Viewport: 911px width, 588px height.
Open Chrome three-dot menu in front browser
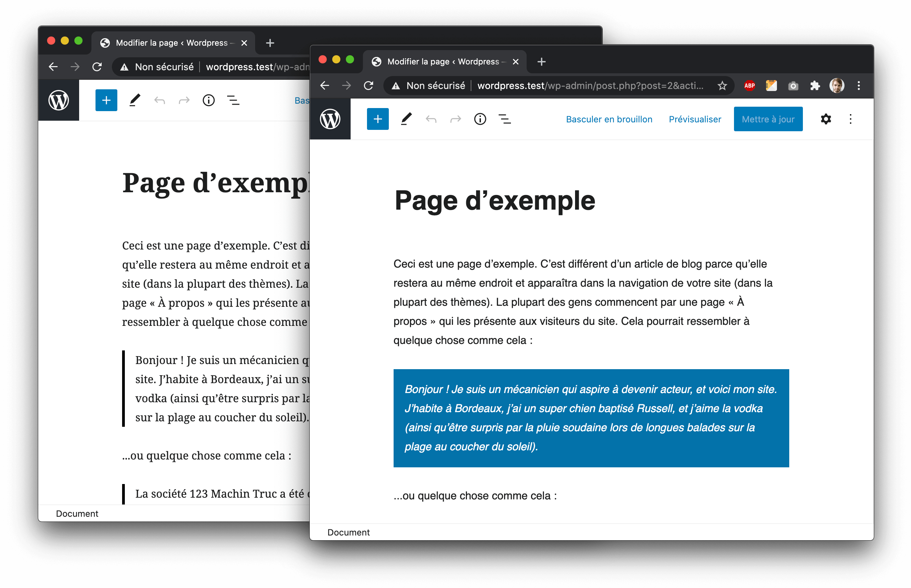(x=859, y=86)
